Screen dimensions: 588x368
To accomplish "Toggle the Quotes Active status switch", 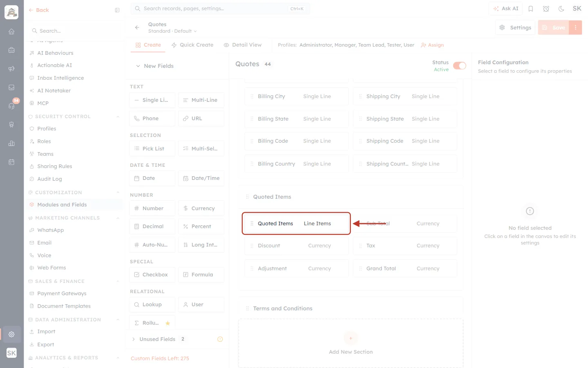I will click(x=459, y=66).
